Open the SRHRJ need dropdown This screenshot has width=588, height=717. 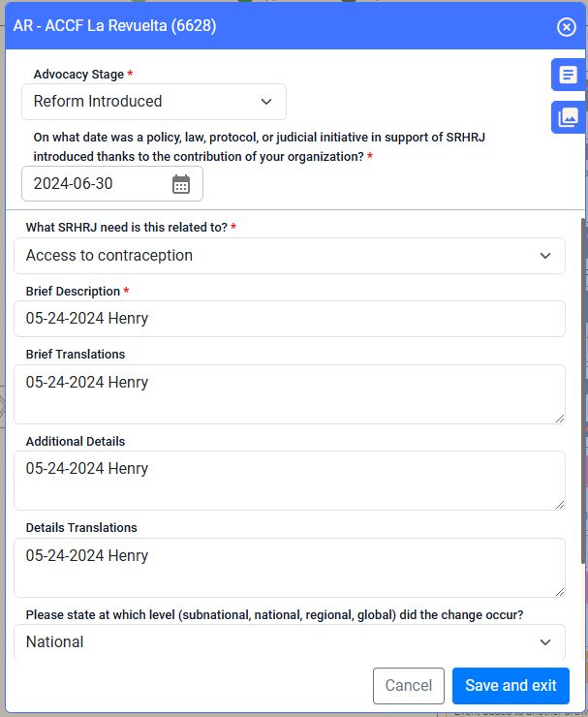pos(290,256)
